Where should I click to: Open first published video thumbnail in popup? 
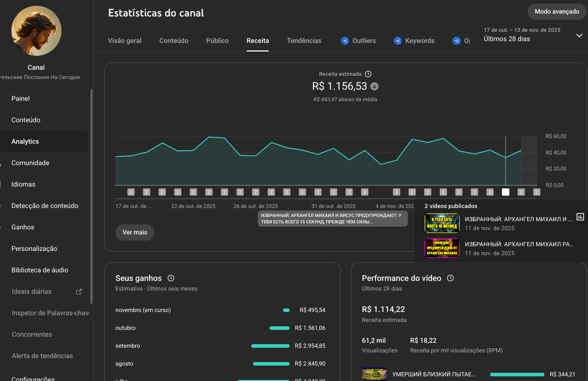click(x=442, y=223)
